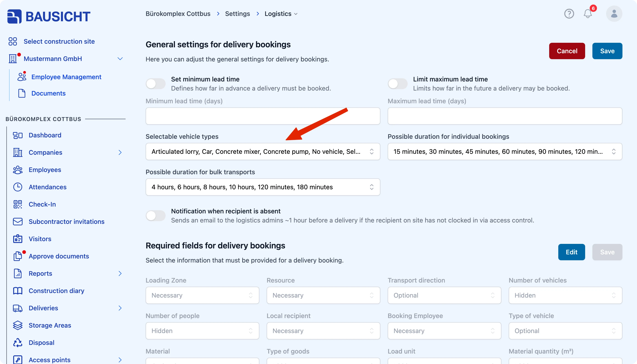Go to Settings in the breadcrumb
This screenshot has width=637, height=364.
click(237, 14)
